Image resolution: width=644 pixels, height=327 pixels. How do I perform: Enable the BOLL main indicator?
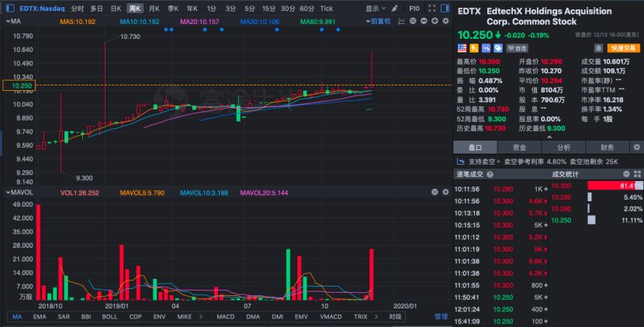pyautogui.click(x=109, y=317)
